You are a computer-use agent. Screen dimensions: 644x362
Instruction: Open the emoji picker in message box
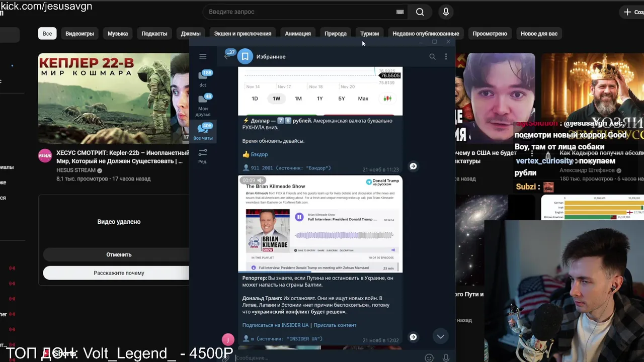click(x=429, y=358)
